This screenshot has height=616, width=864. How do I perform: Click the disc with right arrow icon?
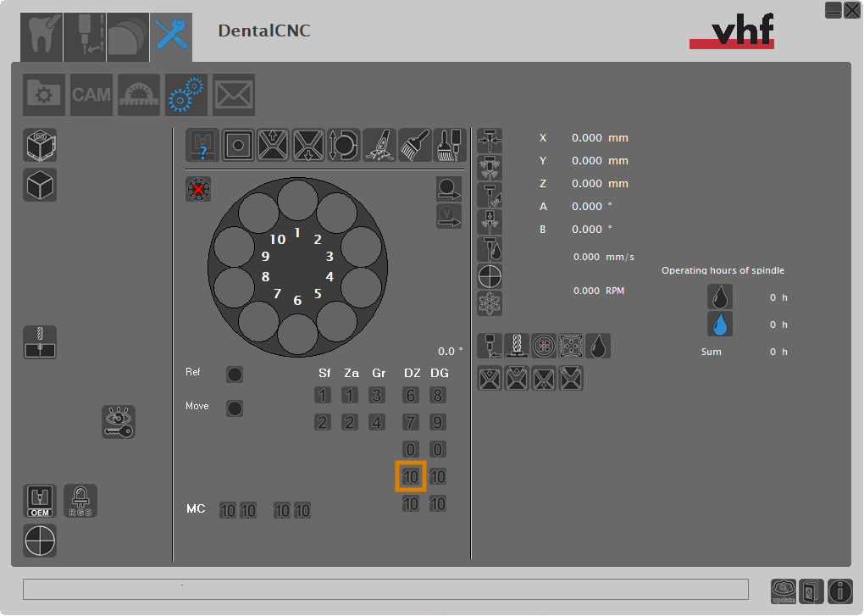click(x=449, y=190)
